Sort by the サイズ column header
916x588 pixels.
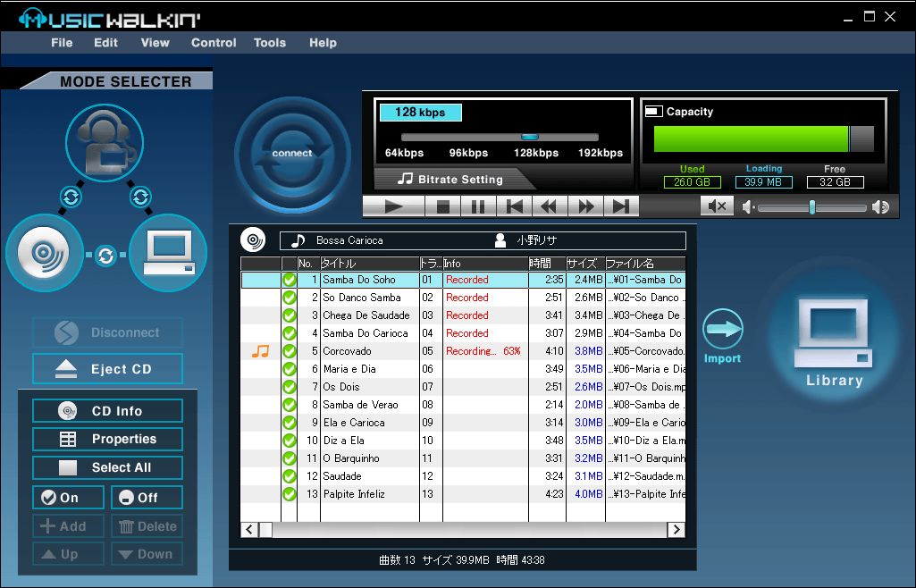point(586,264)
